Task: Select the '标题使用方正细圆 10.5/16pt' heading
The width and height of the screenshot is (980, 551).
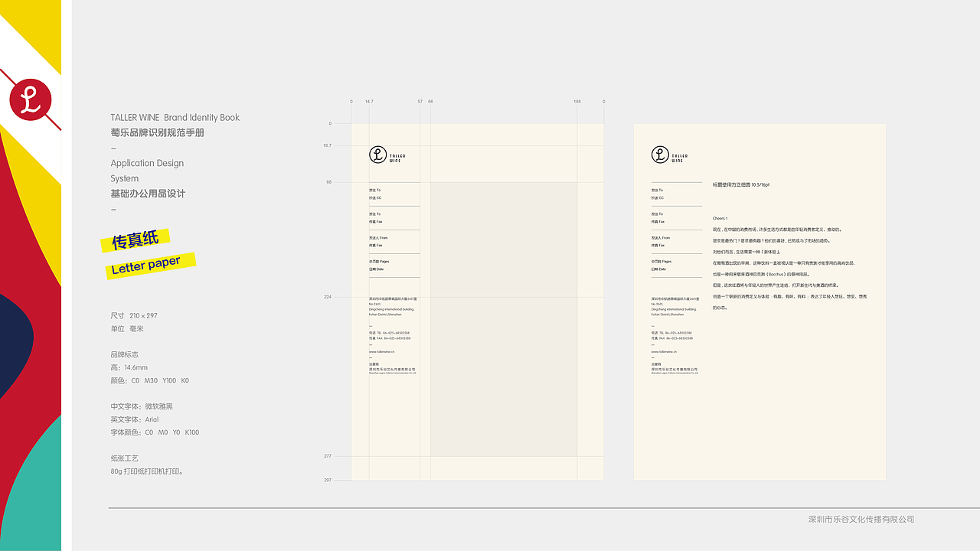Action: 741,184
